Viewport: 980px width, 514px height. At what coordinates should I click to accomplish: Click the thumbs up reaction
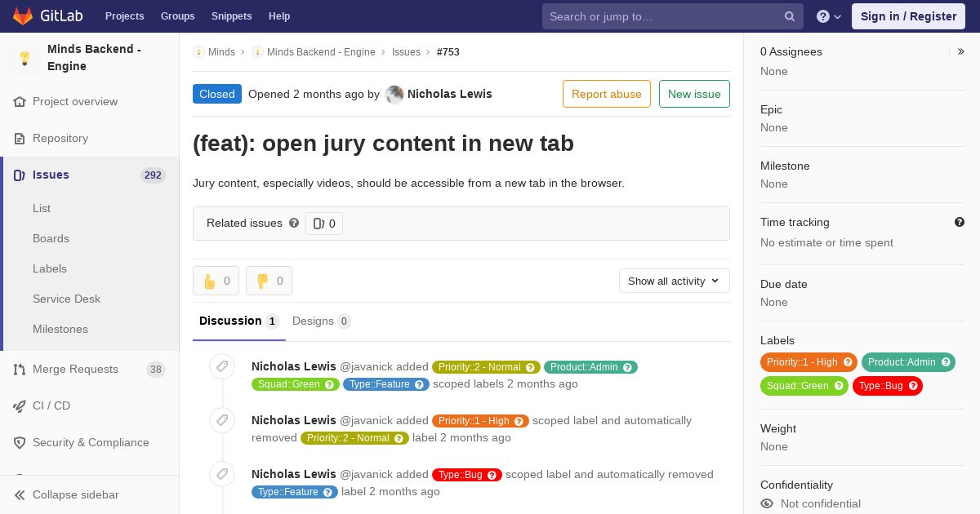[216, 281]
